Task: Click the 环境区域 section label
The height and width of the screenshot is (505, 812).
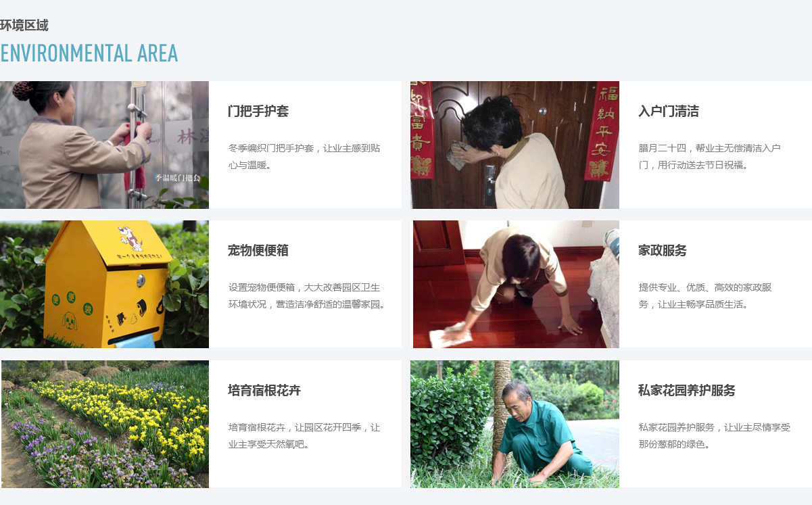Action: pos(24,26)
